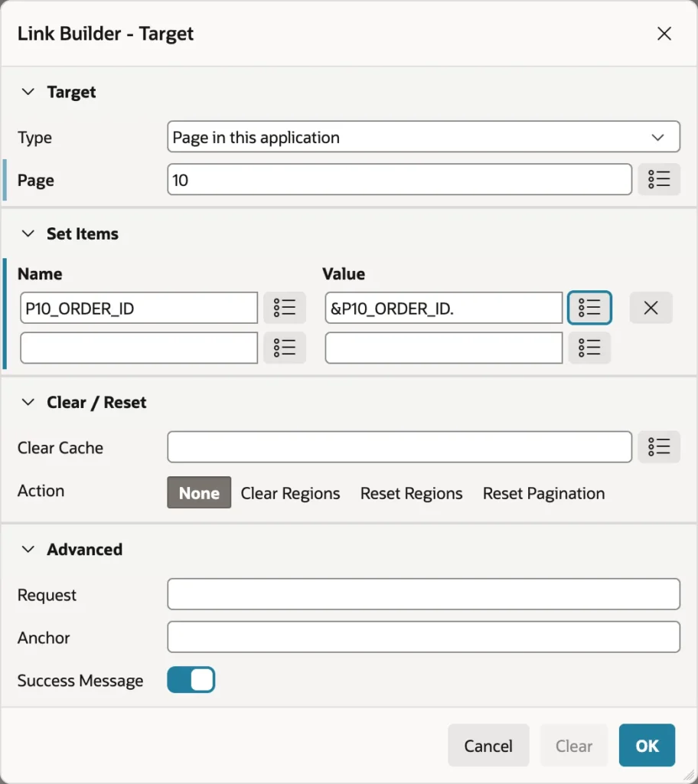Focus the Anchor field

423,637
